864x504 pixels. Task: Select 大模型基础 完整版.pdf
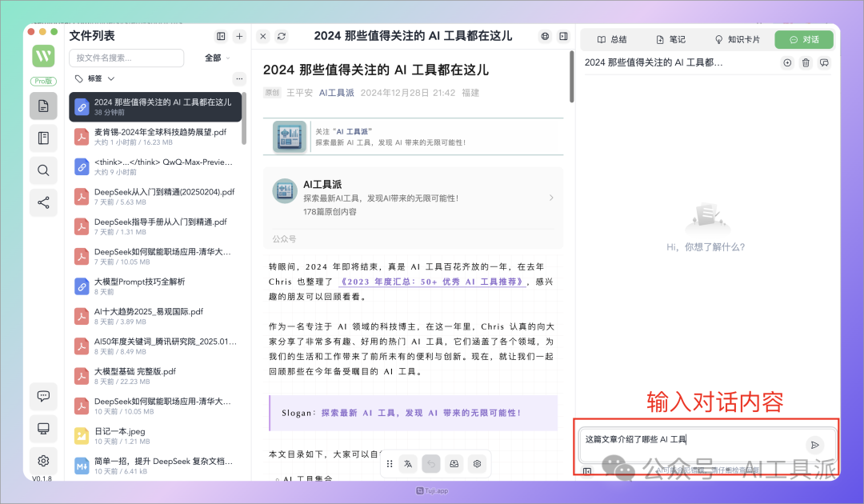pyautogui.click(x=155, y=376)
